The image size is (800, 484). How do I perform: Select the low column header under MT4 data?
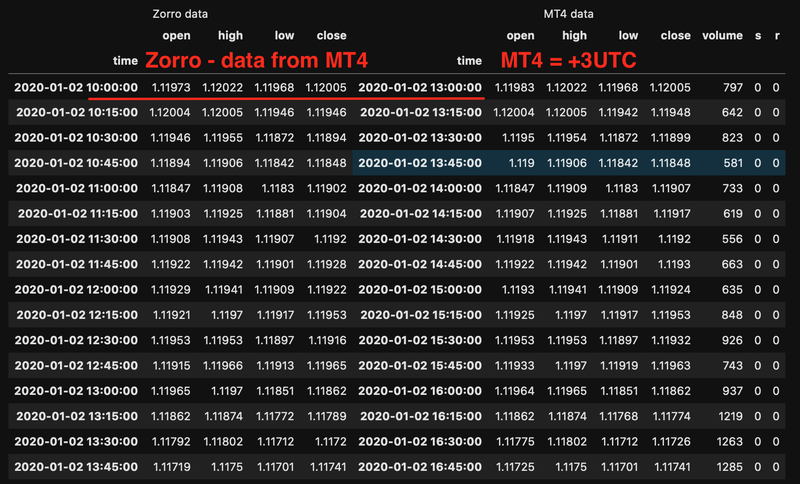point(627,36)
